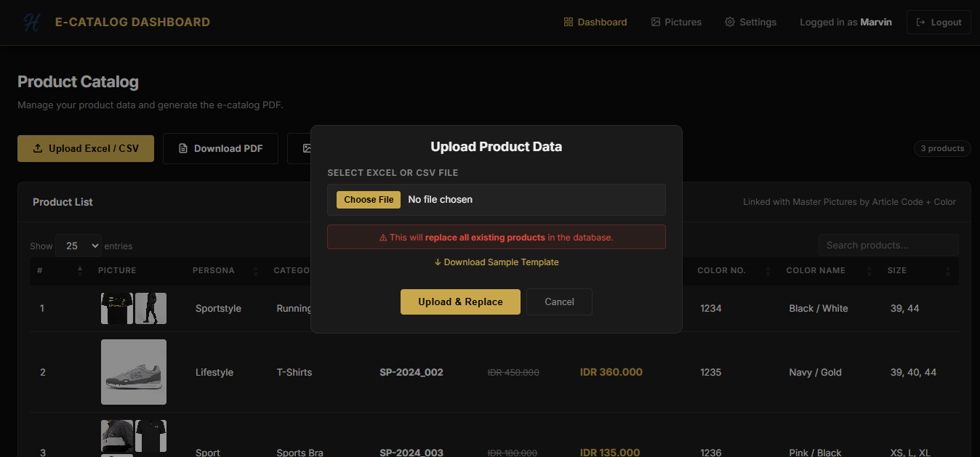Viewport: 980px width, 457px height.
Task: Sort by the Color Name column
Action: tap(828, 270)
